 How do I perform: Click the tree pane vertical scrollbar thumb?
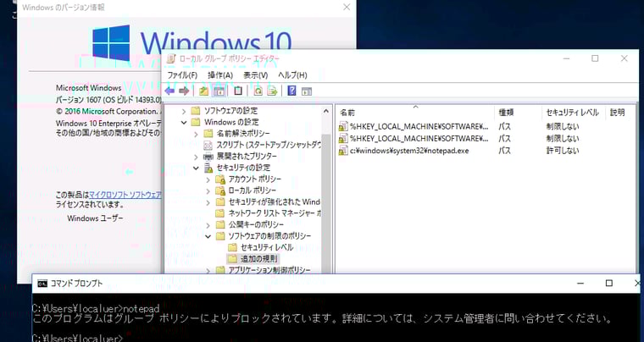pos(326,205)
